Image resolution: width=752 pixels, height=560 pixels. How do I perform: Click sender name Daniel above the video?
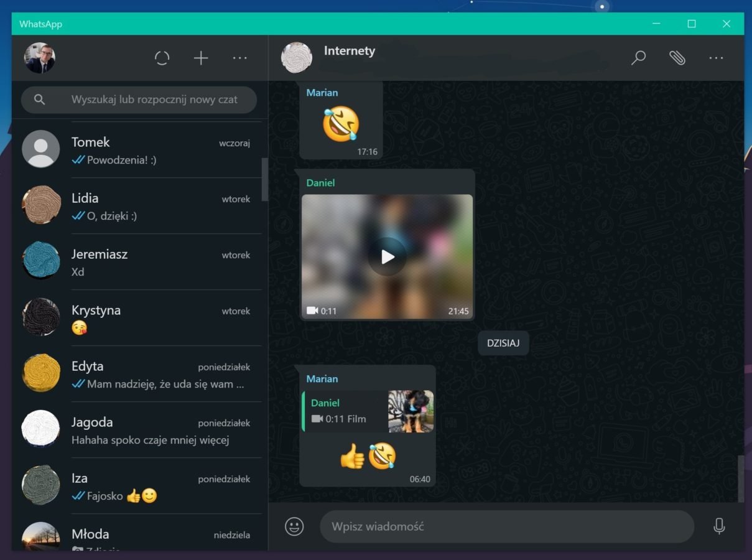click(x=320, y=183)
